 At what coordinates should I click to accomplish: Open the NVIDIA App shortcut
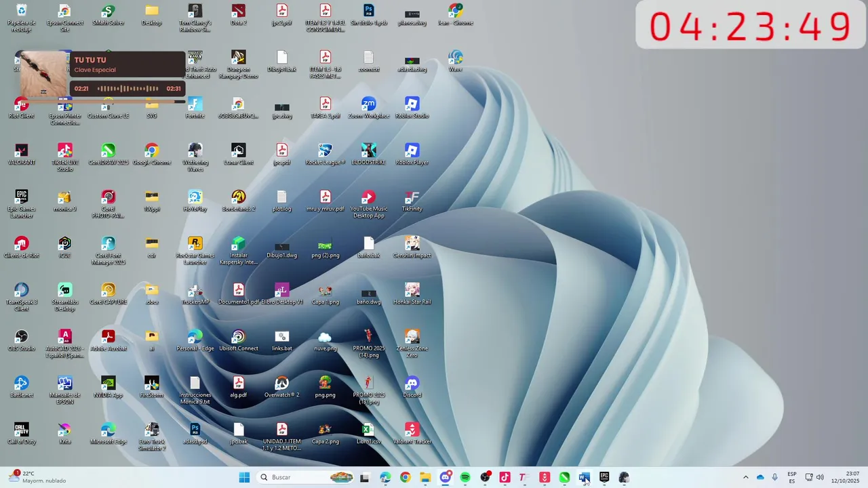pyautogui.click(x=108, y=387)
